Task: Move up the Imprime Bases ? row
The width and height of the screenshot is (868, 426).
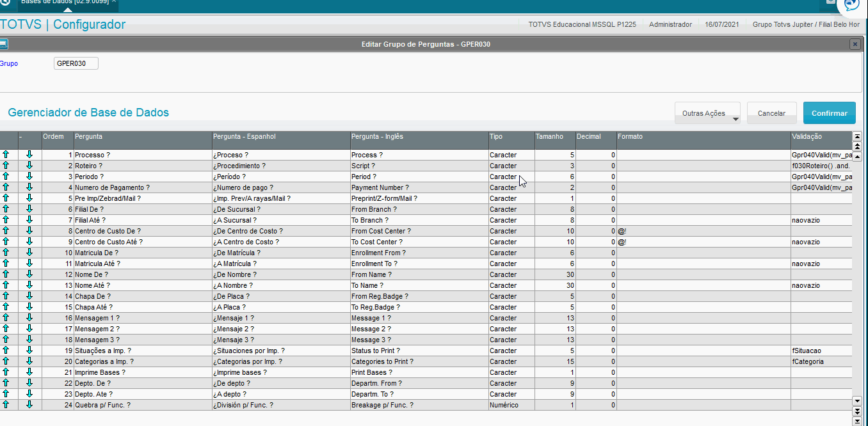Action: pos(6,372)
